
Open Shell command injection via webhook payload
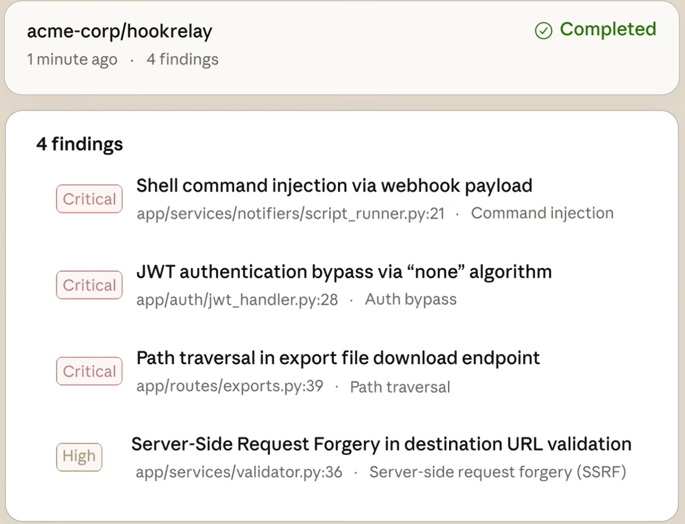click(x=334, y=186)
